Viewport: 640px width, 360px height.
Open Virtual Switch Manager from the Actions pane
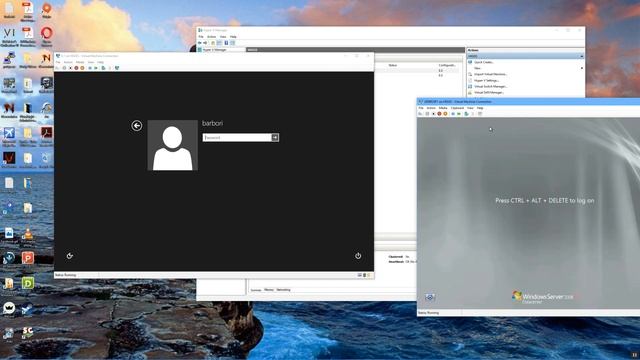[490, 87]
